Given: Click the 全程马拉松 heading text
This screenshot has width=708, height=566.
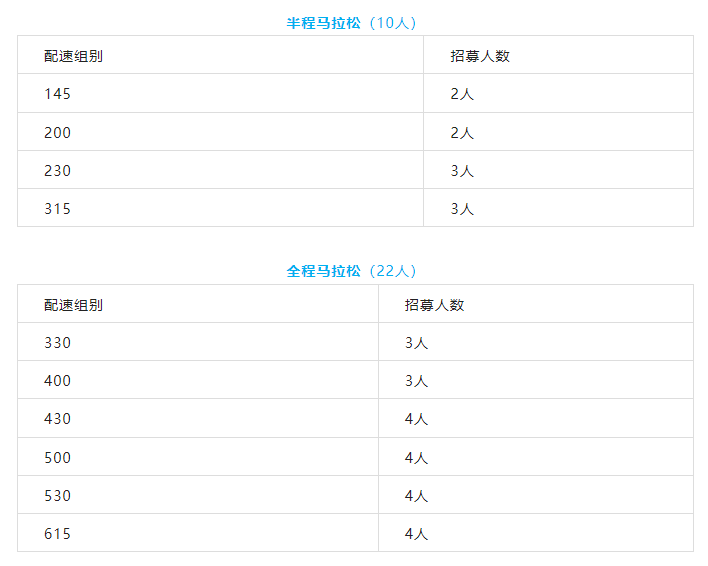Looking at the screenshot, I should tap(323, 271).
